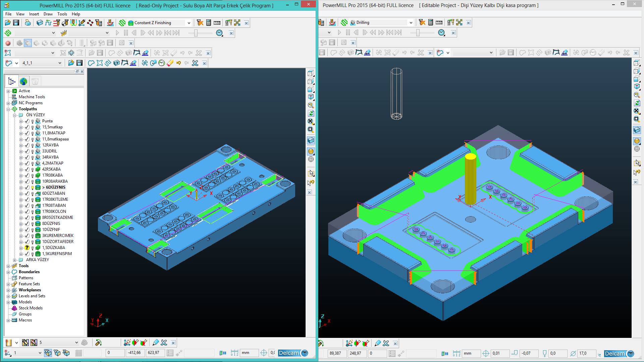
Task: Select the Macros tree entry
Action: (x=25, y=320)
